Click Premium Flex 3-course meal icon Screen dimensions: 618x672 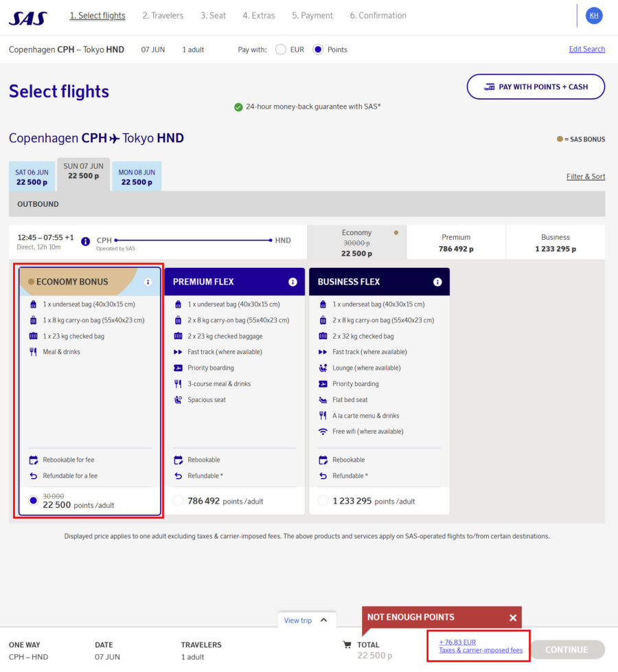tap(178, 384)
